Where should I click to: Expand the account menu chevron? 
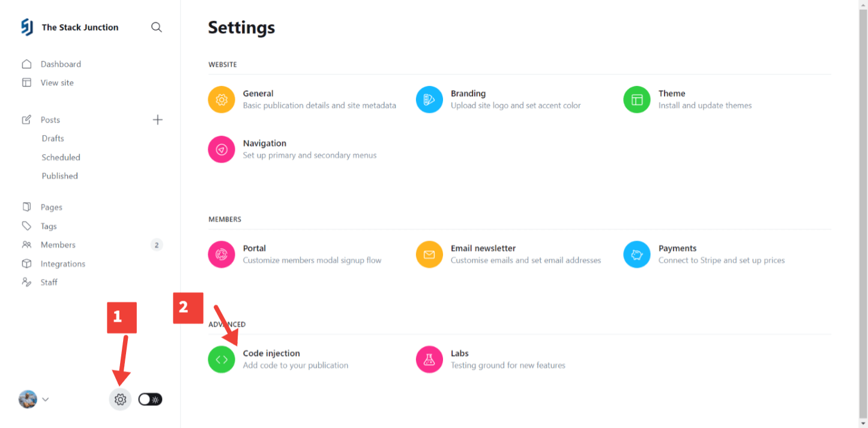click(x=45, y=399)
